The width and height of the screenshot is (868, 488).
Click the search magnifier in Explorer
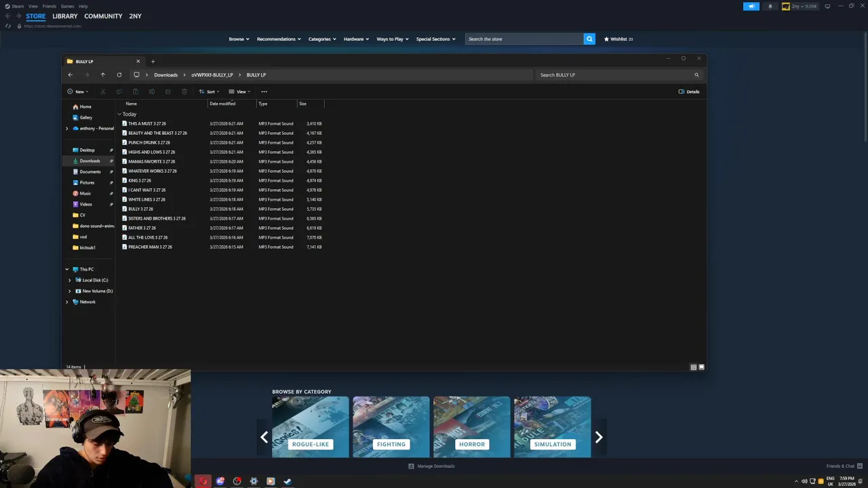[696, 75]
